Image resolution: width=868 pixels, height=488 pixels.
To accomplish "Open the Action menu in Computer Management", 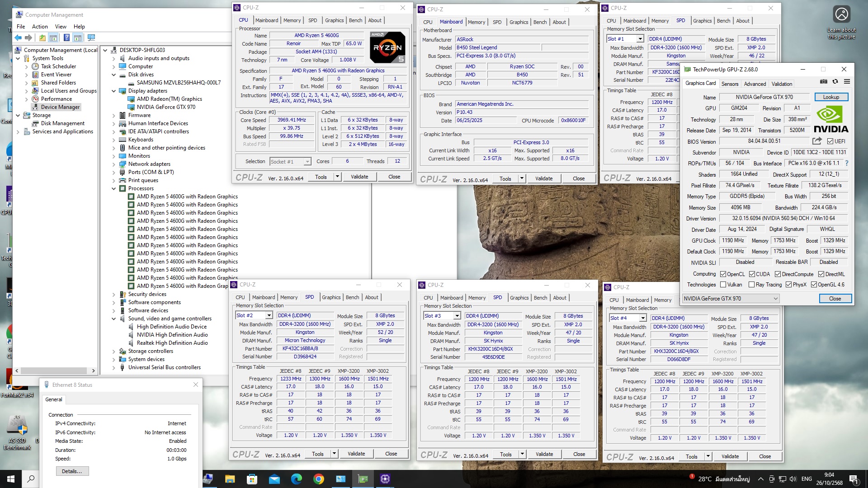I will coord(40,27).
